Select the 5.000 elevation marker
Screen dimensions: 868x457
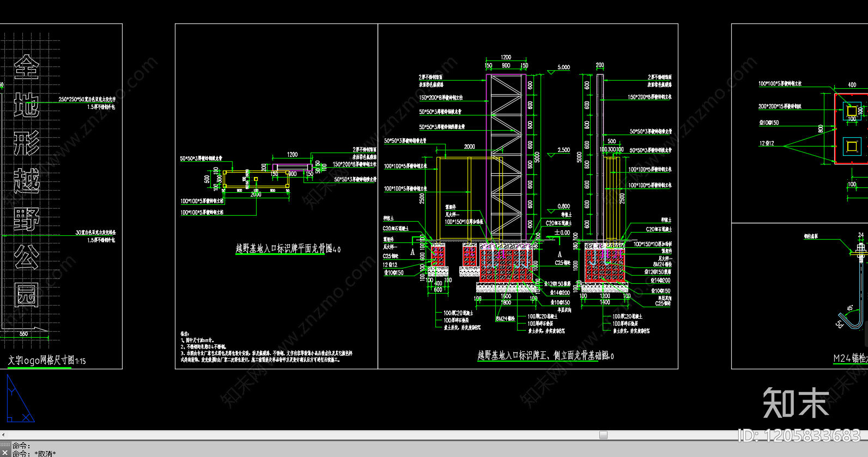coord(563,68)
